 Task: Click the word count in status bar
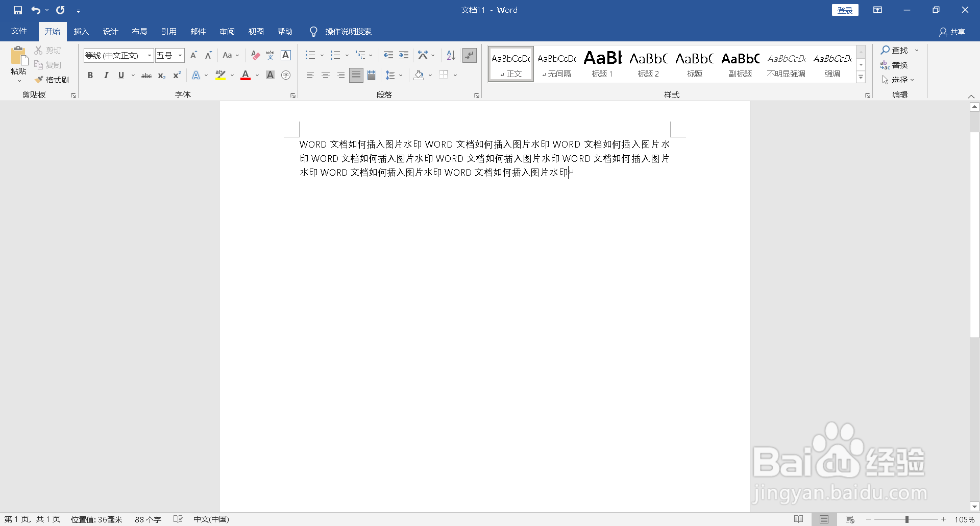coord(148,519)
